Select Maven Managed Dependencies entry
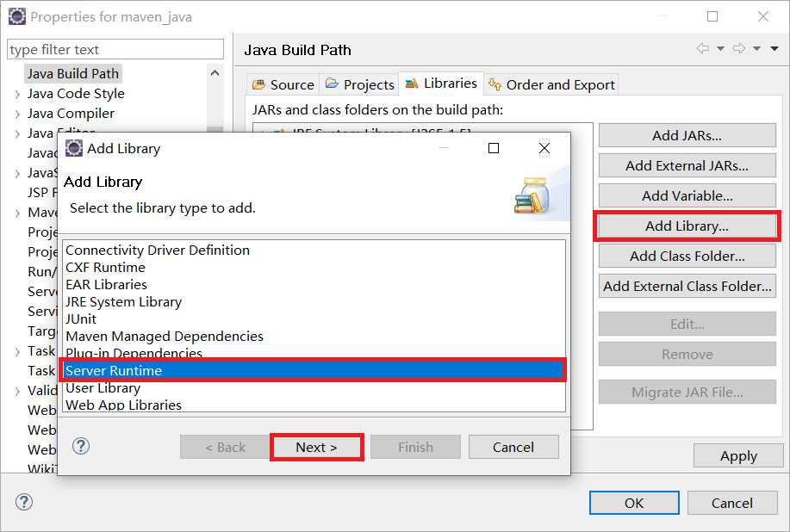 click(x=314, y=336)
